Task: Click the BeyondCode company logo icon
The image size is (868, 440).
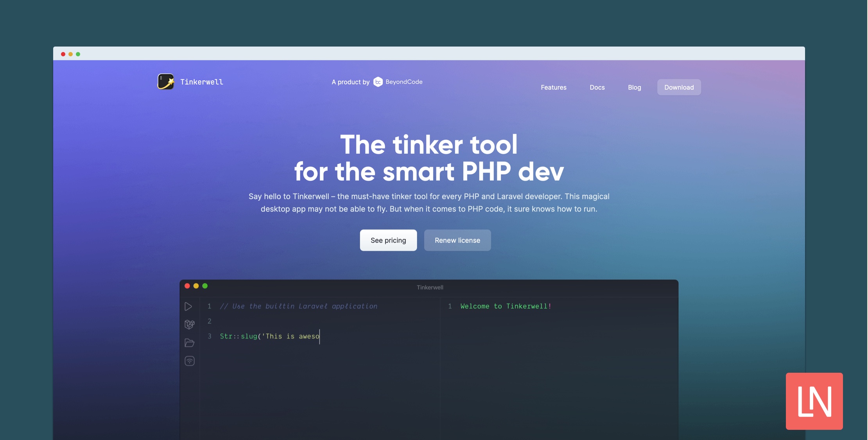Action: tap(378, 81)
